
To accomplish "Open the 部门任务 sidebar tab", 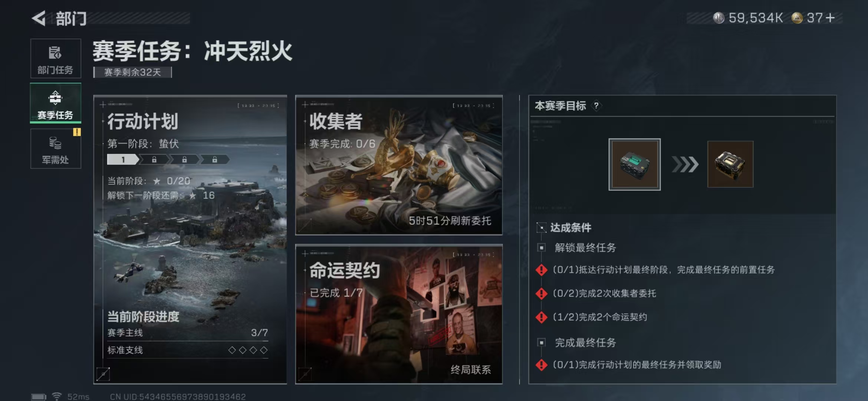I will [56, 59].
